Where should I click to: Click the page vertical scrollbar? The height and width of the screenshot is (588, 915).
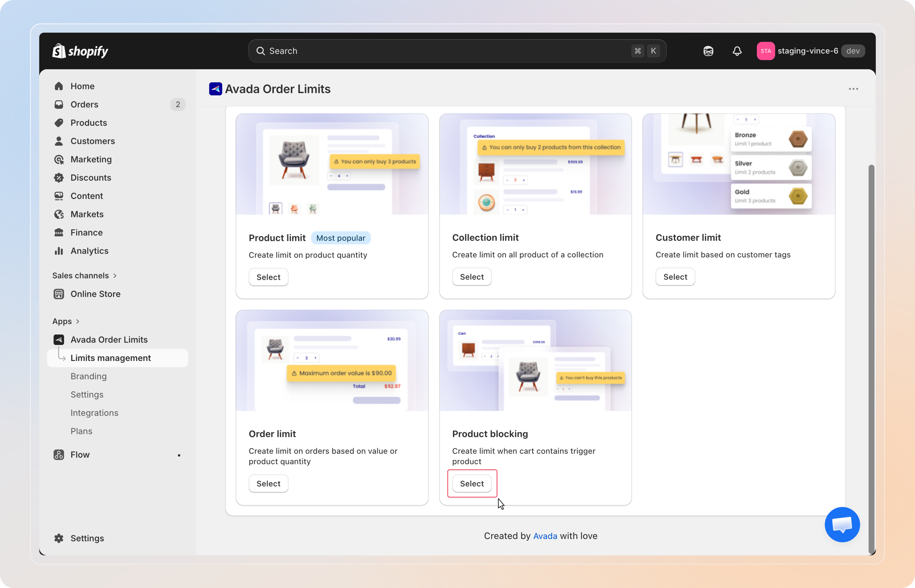click(871, 359)
